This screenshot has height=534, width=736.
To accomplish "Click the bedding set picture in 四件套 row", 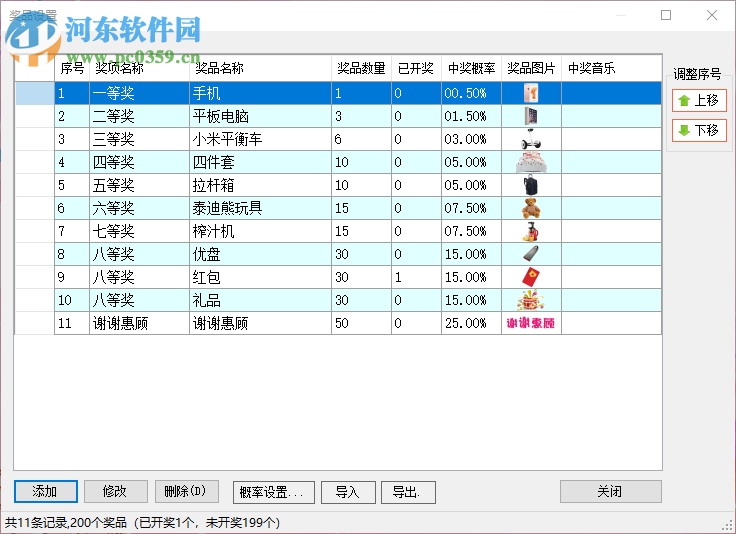I will pyautogui.click(x=531, y=162).
